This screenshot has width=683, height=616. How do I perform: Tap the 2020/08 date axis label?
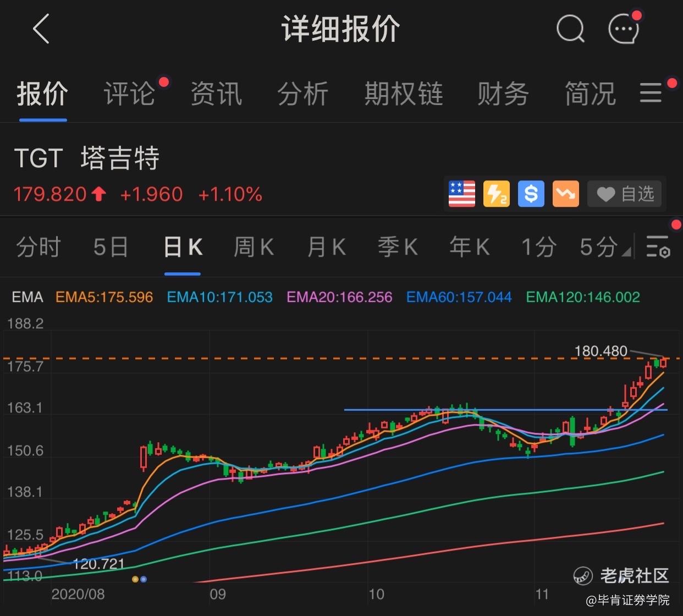[x=78, y=594]
